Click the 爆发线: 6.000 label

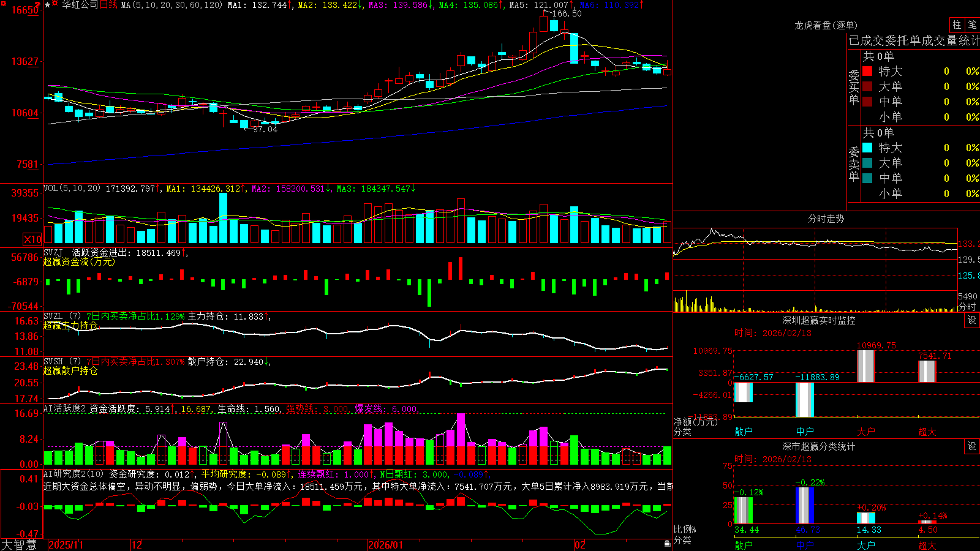386,409
